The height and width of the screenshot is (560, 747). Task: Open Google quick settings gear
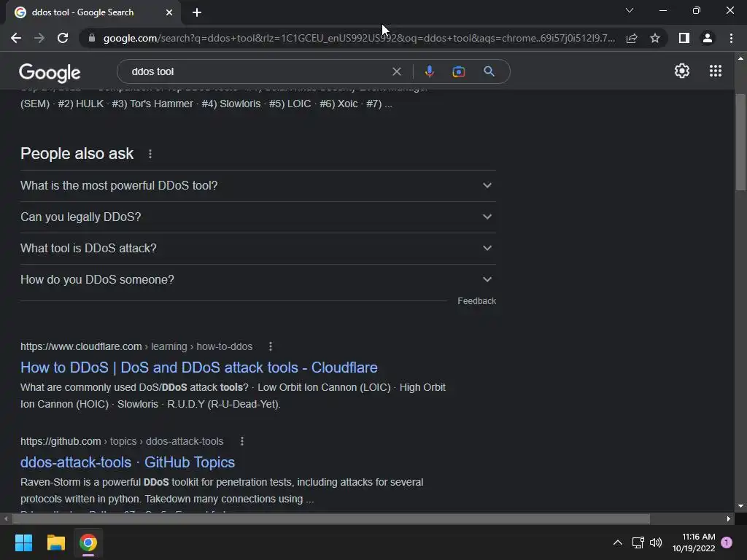682,71
